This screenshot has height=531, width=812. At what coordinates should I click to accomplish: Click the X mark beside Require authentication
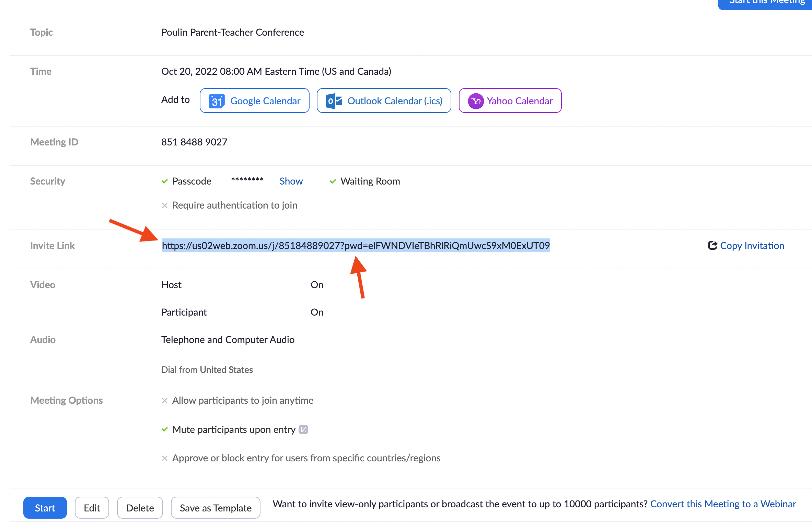(x=165, y=205)
